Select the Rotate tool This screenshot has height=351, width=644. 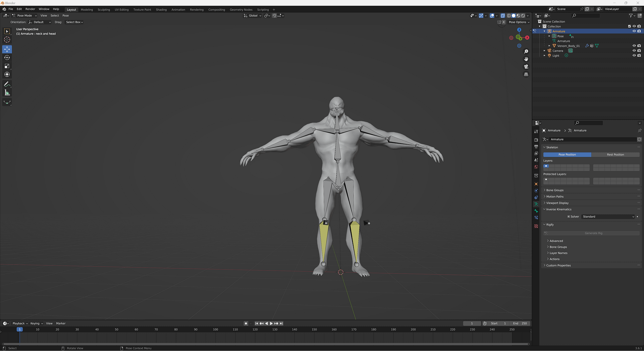tap(7, 58)
